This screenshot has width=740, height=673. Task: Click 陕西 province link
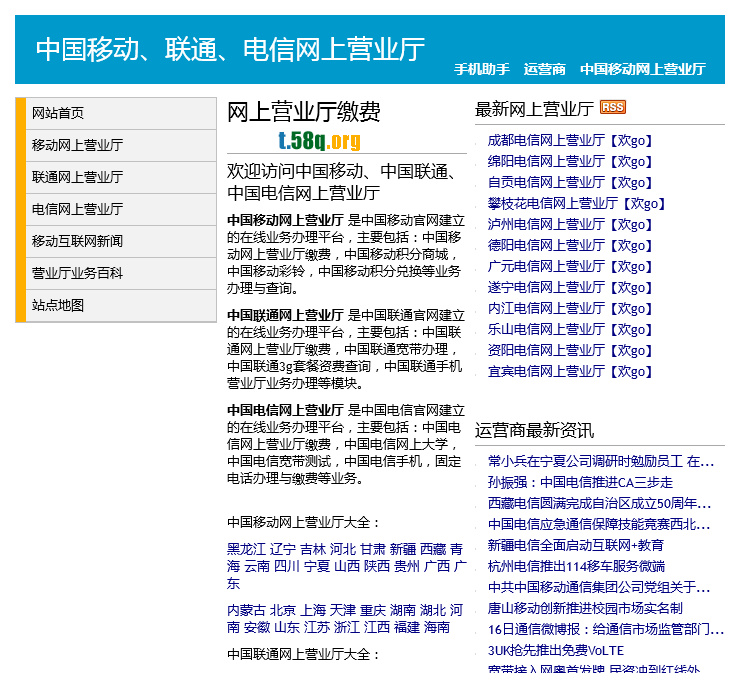[x=377, y=566]
